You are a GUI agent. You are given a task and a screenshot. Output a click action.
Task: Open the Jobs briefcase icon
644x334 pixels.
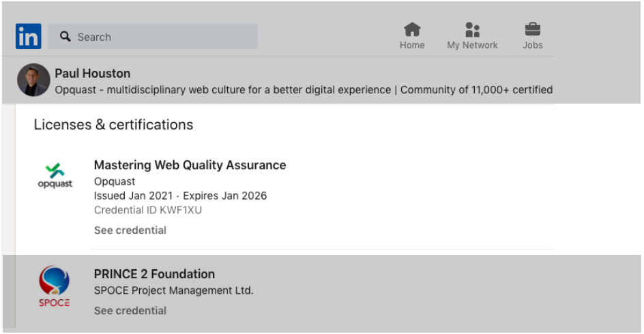(532, 29)
